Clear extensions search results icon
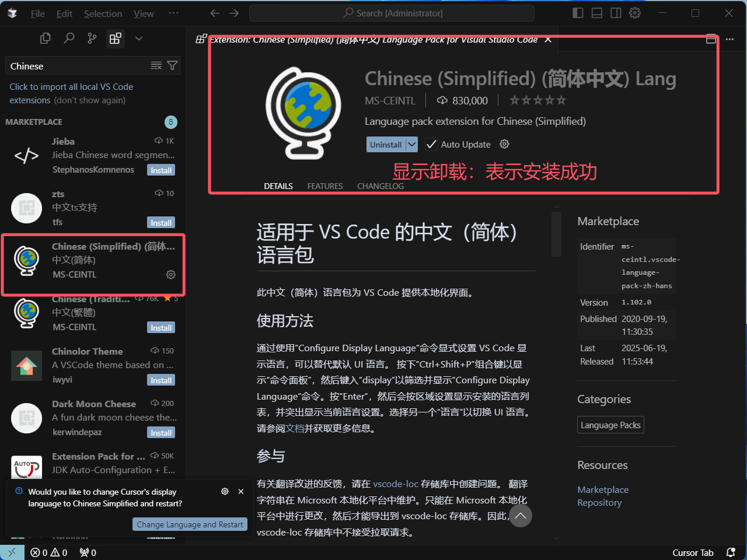 (x=156, y=65)
